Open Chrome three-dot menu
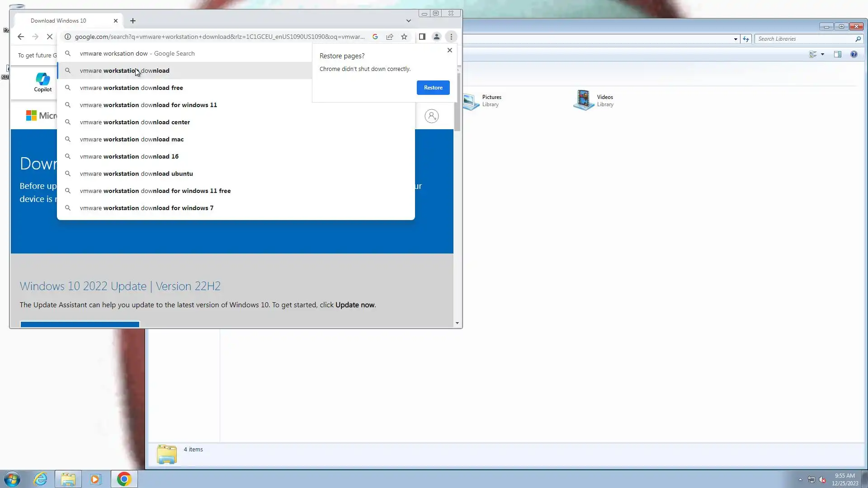This screenshot has height=488, width=868. coord(451,37)
